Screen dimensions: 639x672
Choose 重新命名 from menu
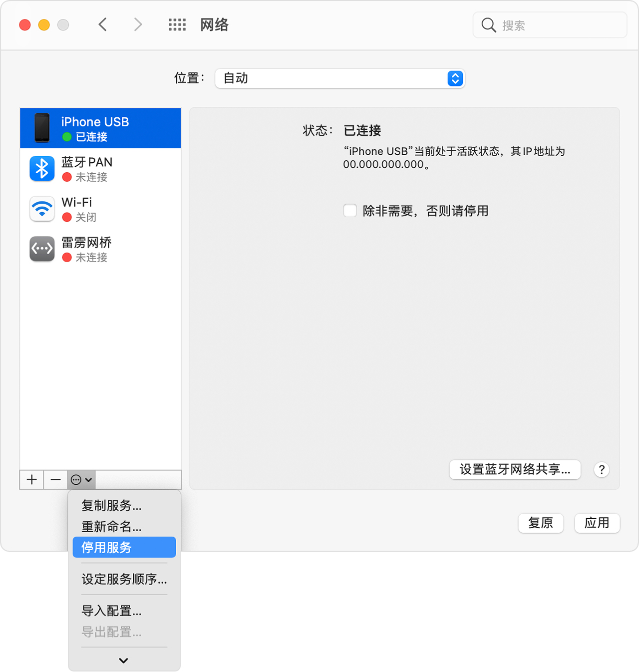tap(124, 526)
